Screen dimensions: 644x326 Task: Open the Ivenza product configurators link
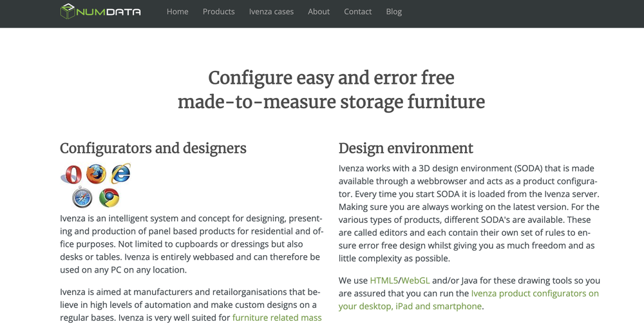(535, 294)
